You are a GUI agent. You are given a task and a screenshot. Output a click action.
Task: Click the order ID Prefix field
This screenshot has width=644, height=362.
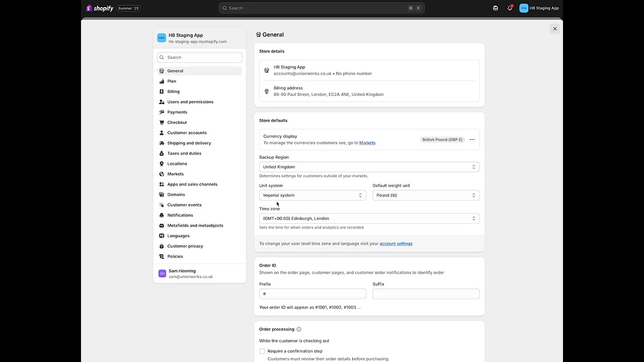(x=312, y=294)
